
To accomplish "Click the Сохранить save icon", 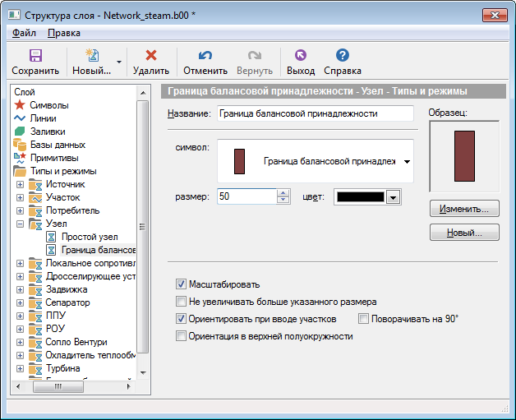I will pos(35,55).
